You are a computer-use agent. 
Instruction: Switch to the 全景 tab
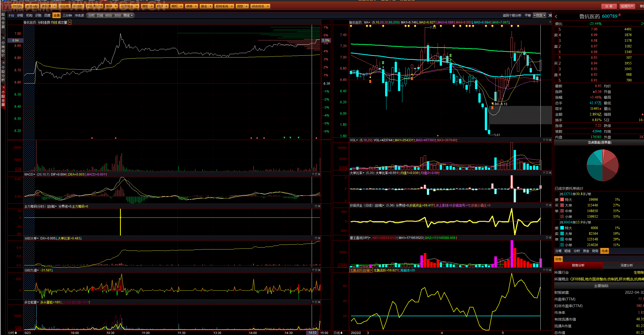click(57, 15)
